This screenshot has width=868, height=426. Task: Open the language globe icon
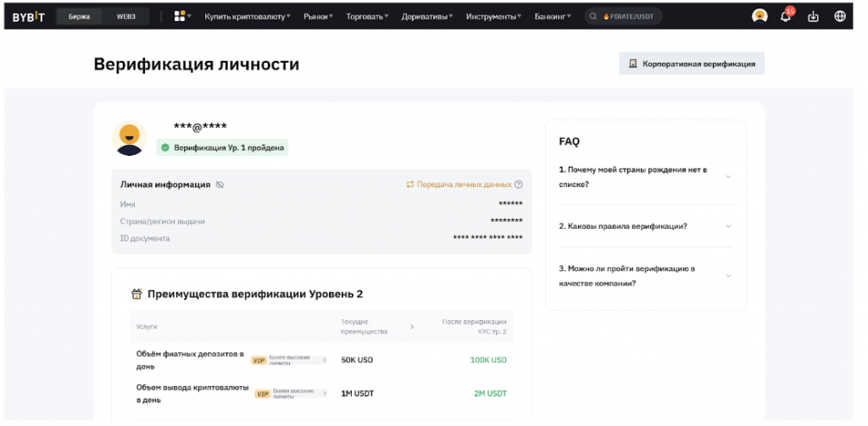tap(840, 16)
